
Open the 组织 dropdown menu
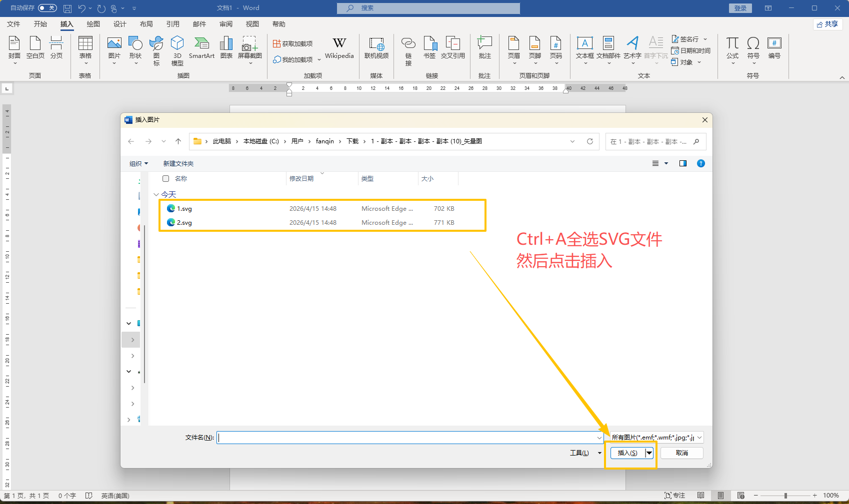click(x=138, y=163)
